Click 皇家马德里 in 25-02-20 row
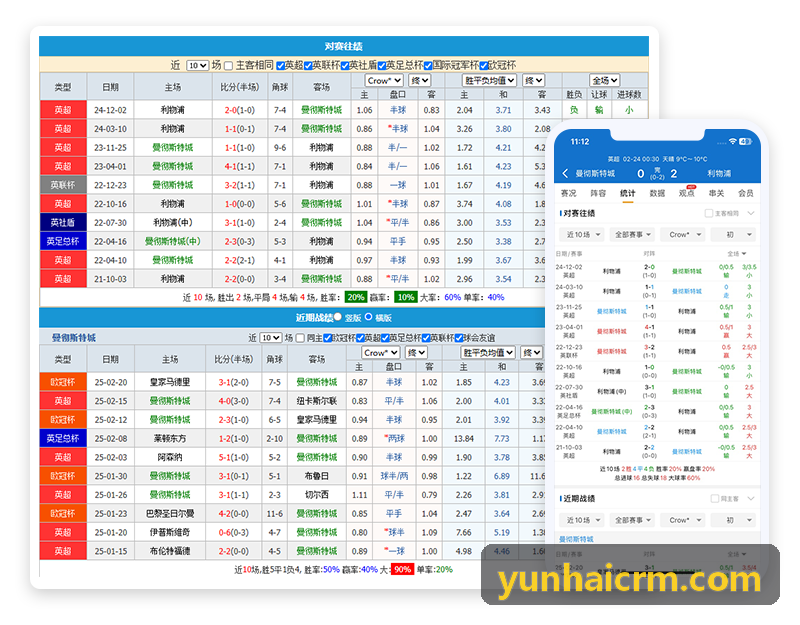 pyautogui.click(x=170, y=382)
